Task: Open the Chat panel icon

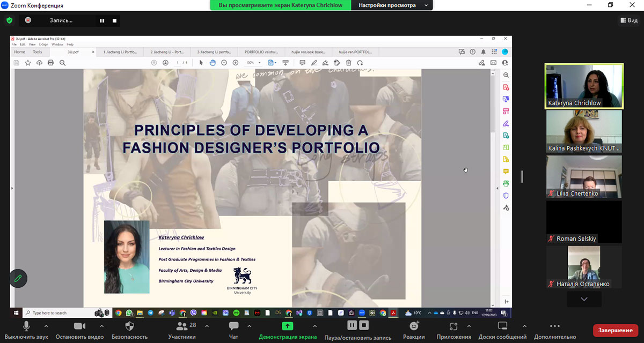Action: click(x=233, y=326)
